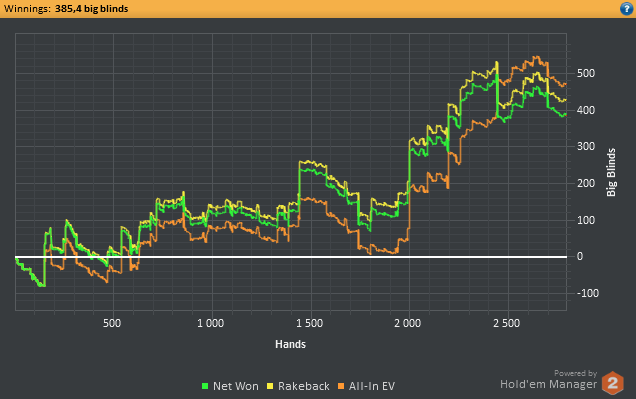Click the Winnings 385,4 big blinds header
The width and height of the screenshot is (636, 399).
66,9
